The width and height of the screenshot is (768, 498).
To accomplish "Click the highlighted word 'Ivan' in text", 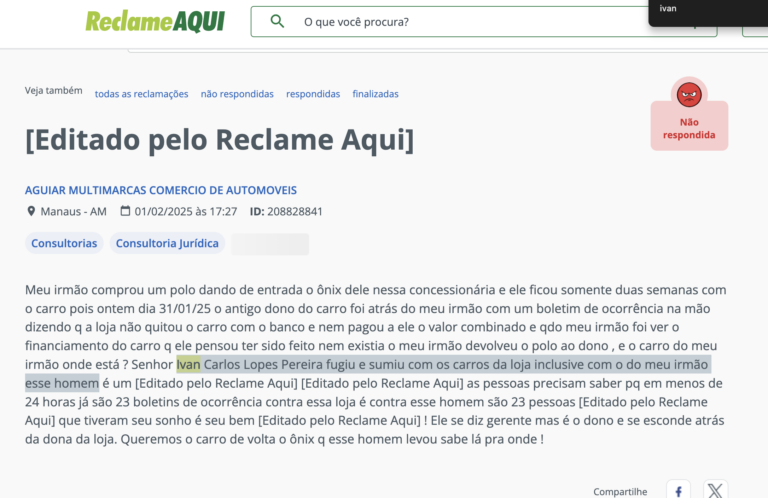I will [189, 364].
